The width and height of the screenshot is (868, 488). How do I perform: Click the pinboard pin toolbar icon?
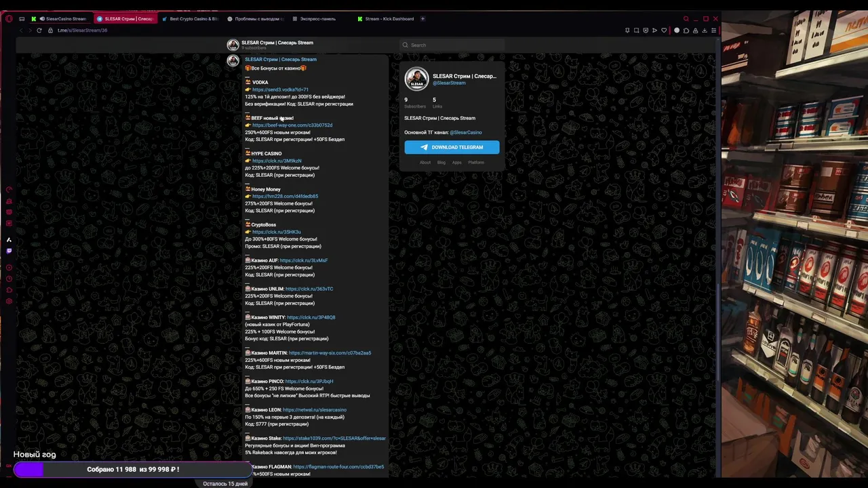click(627, 30)
